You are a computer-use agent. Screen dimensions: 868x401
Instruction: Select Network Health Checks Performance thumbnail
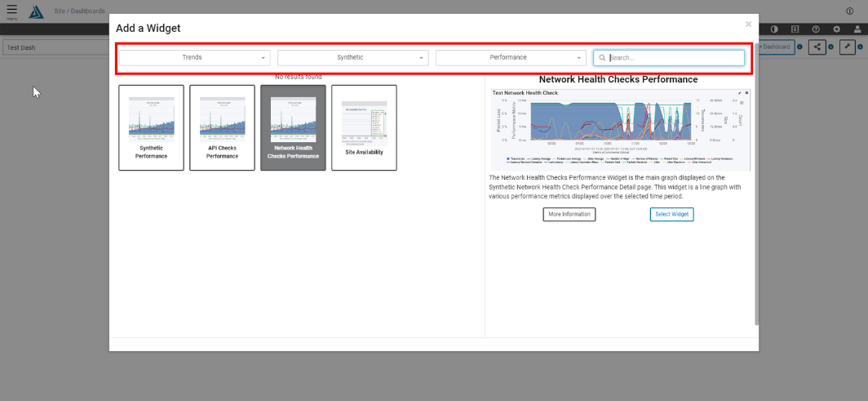(x=293, y=127)
